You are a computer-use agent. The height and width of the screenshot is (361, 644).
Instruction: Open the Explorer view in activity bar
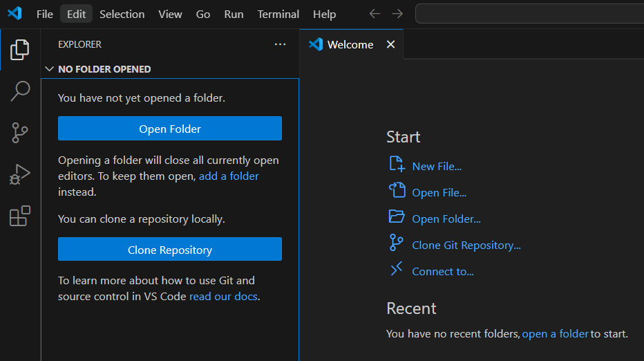(20, 50)
